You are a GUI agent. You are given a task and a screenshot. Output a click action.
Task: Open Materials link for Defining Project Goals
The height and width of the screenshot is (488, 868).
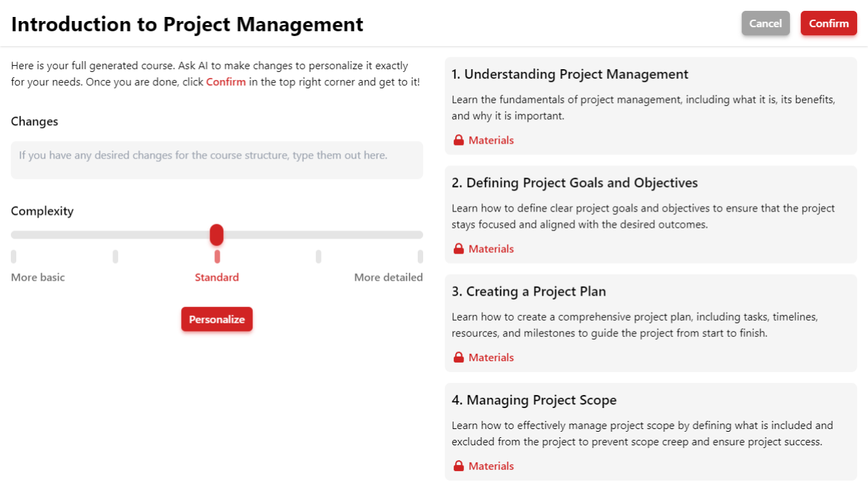(491, 249)
